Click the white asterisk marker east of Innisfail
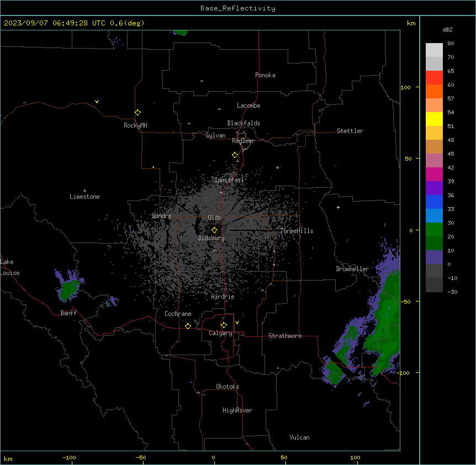This screenshot has width=476, height=465. tap(277, 168)
